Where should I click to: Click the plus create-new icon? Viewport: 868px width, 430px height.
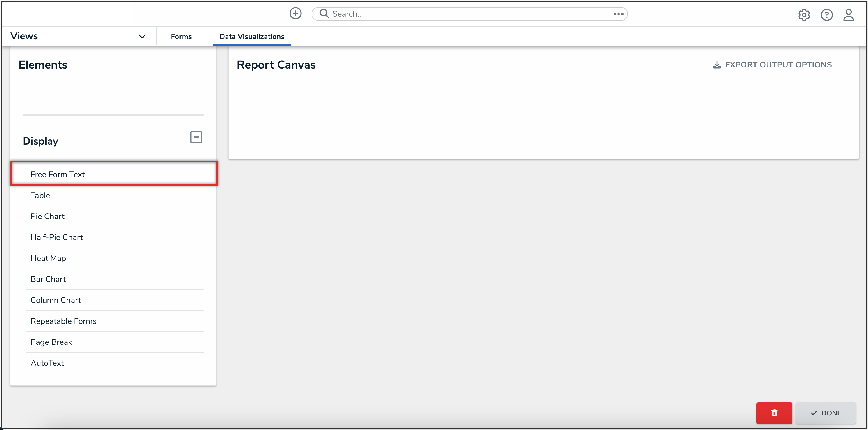(x=295, y=13)
